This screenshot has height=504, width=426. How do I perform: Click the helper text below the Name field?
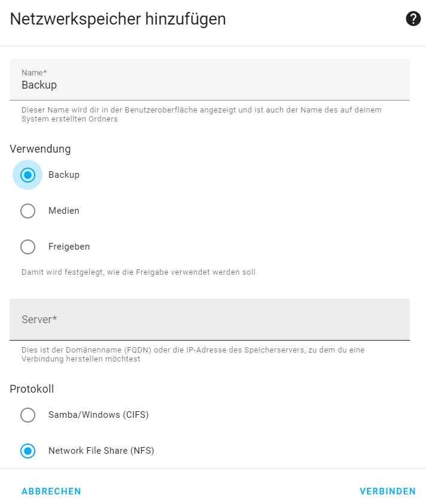pos(201,114)
